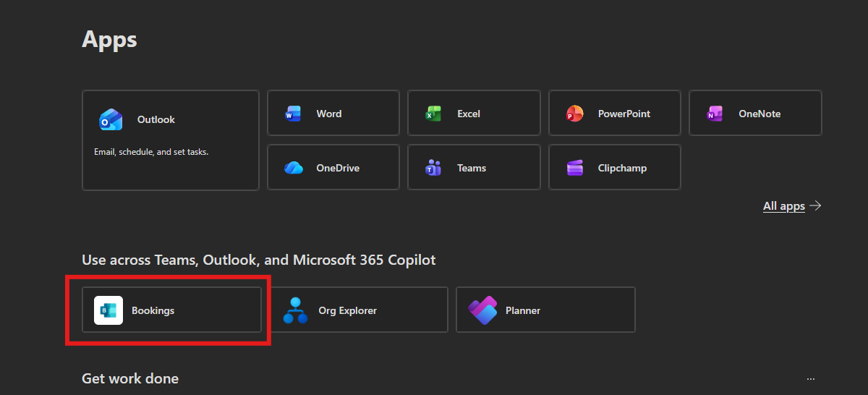Follow the All apps link
This screenshot has width=868, height=395.
[x=784, y=206]
